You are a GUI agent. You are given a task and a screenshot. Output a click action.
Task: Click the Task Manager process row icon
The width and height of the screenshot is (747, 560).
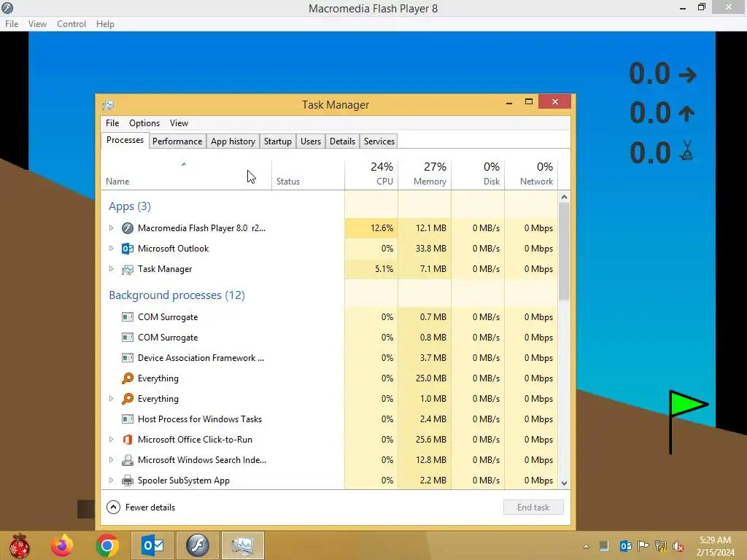(x=127, y=269)
